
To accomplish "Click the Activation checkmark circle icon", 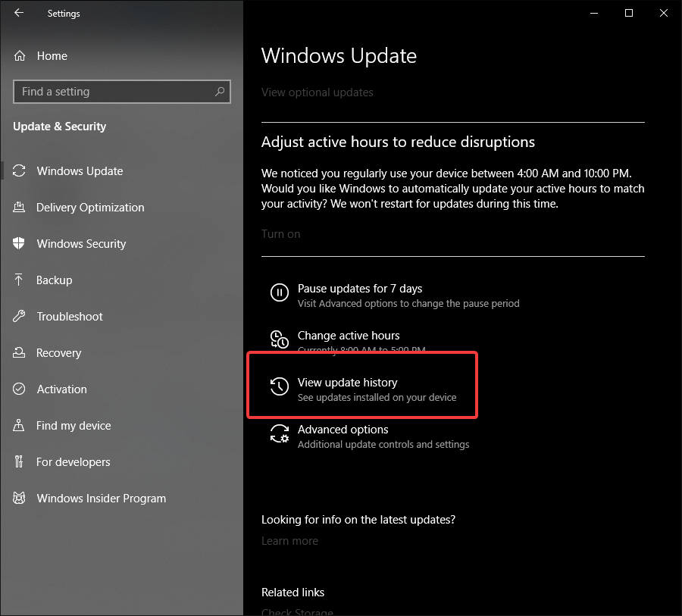I will click(19, 389).
